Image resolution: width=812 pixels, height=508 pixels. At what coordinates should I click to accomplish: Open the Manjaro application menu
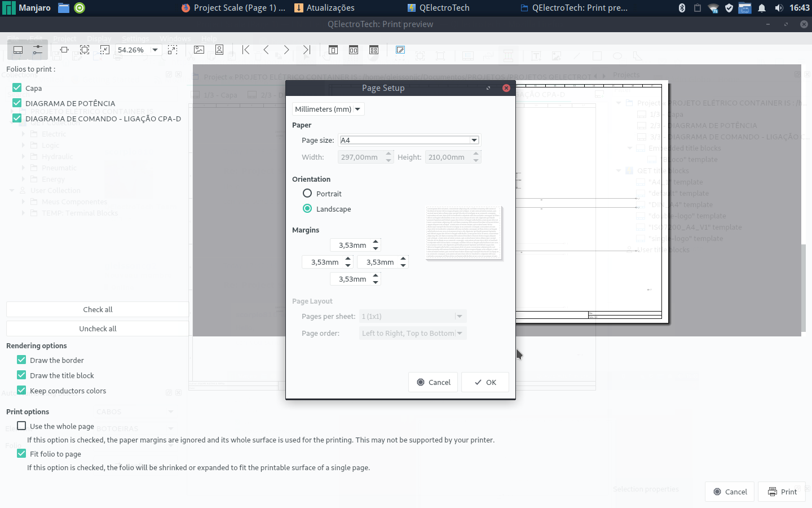(x=27, y=8)
